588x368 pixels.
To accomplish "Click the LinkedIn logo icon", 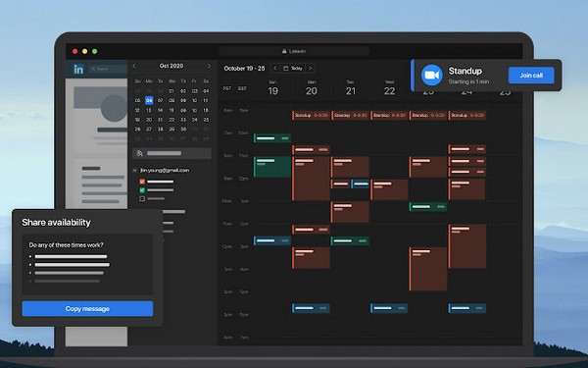I will tap(78, 69).
